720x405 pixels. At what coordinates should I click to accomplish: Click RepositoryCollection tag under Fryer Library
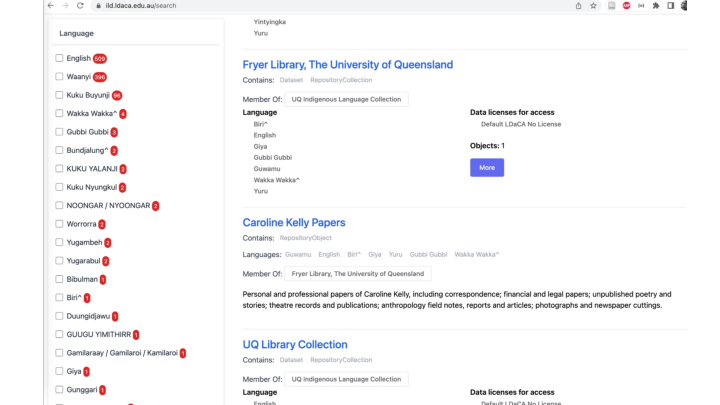[x=341, y=80]
